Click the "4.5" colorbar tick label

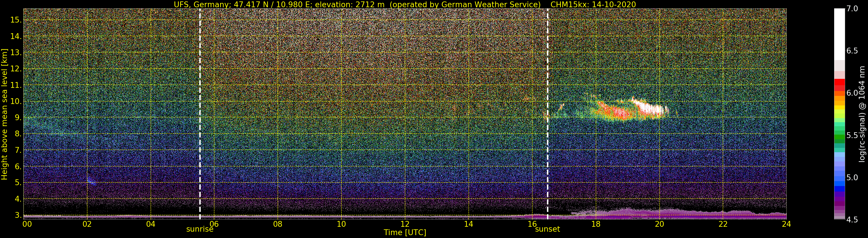coord(852,220)
